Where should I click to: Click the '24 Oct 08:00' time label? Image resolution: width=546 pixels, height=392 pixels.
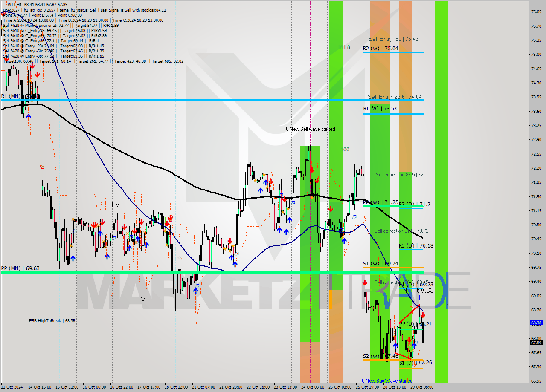tap(312, 387)
